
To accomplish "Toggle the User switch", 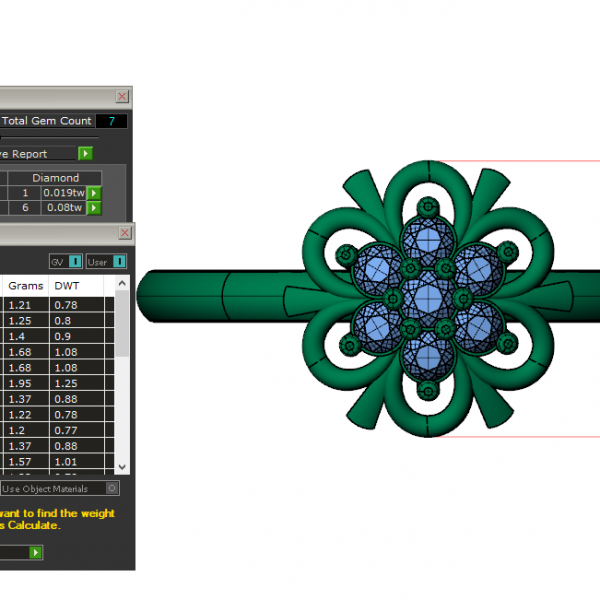I will tap(120, 261).
